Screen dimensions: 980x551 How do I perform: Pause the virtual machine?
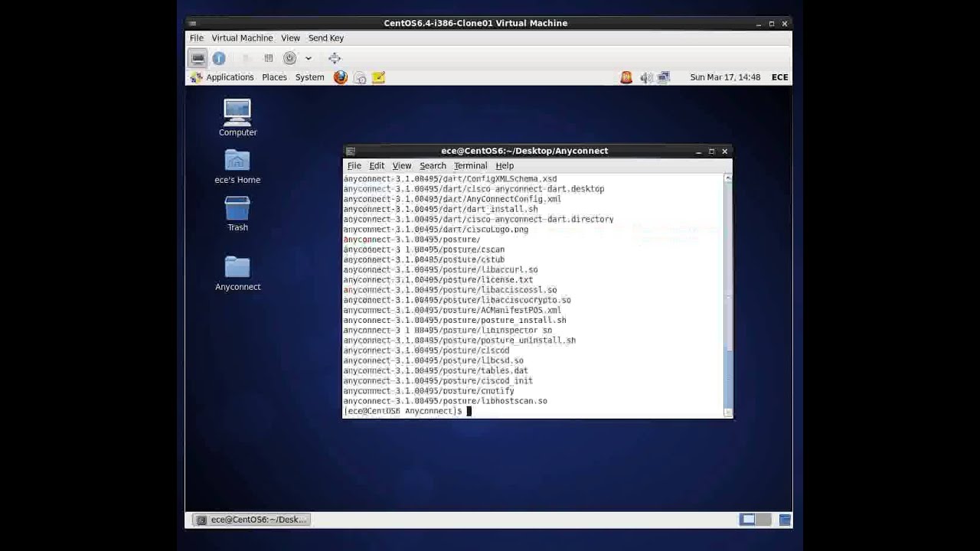(269, 58)
